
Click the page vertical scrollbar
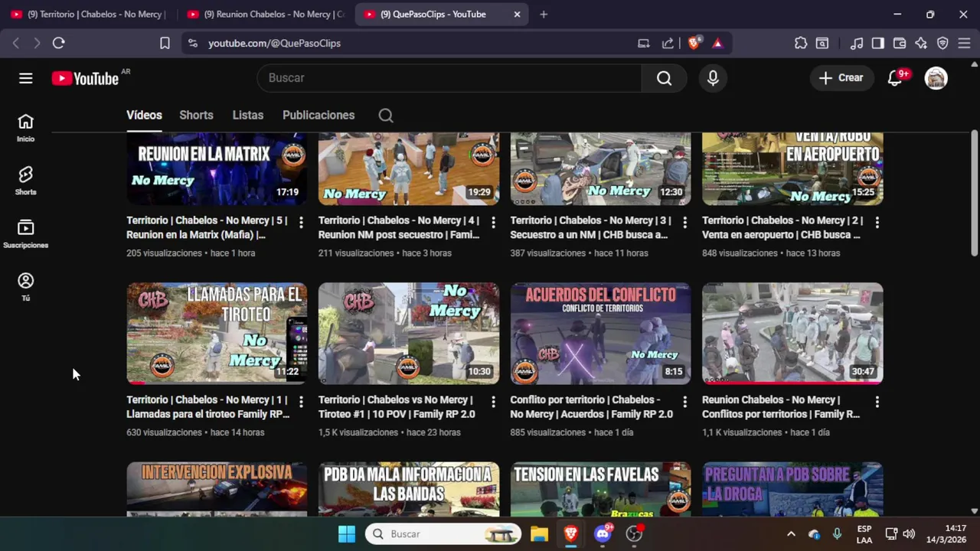click(x=974, y=194)
